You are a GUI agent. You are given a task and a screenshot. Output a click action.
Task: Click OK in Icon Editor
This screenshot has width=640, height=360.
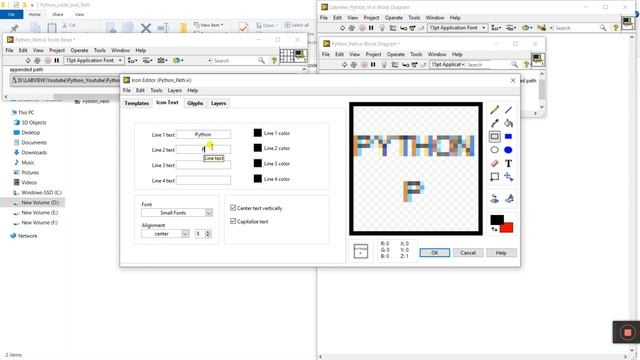435,253
